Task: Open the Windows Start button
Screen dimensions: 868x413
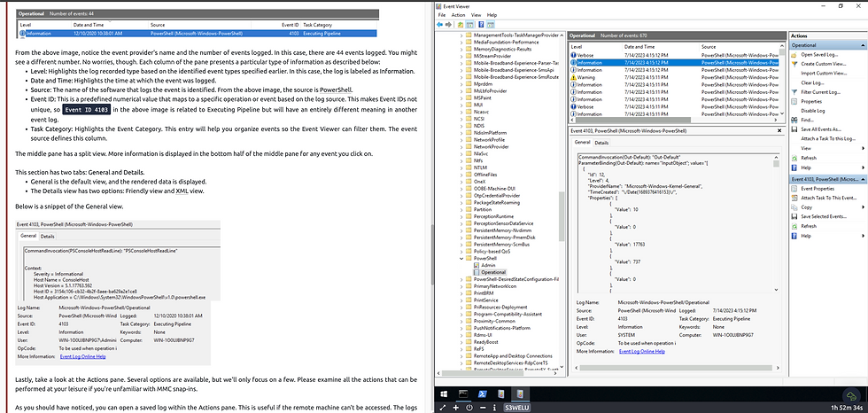Action: (x=444, y=394)
